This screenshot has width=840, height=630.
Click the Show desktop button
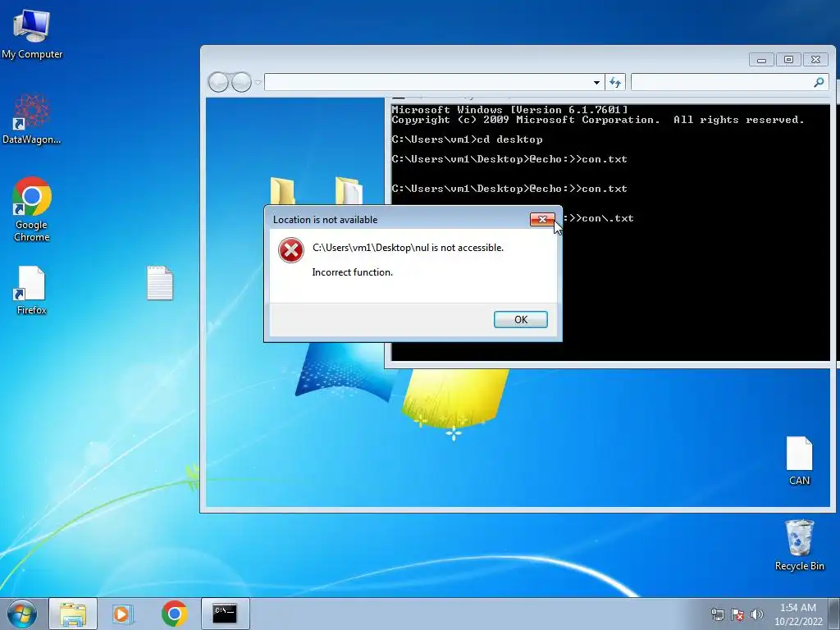tap(834, 614)
